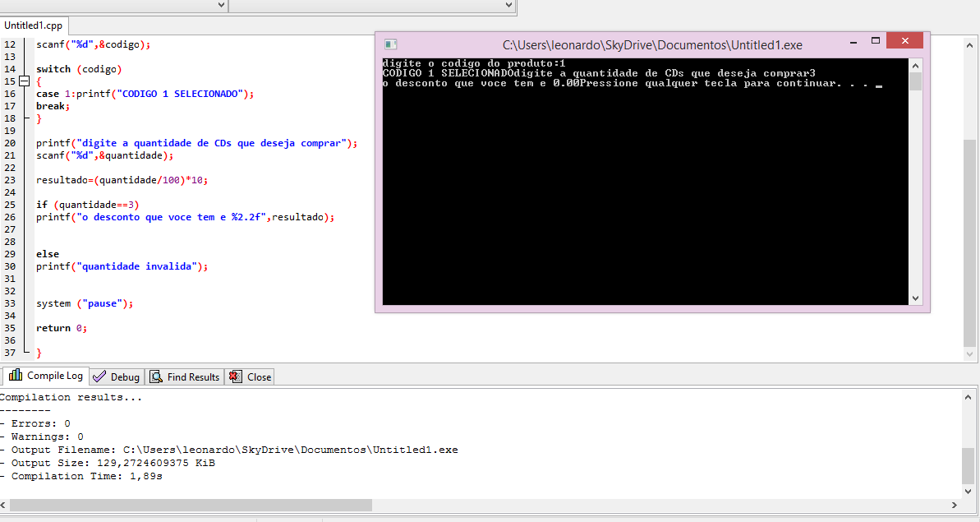Switch to the Debug tab

(x=117, y=377)
